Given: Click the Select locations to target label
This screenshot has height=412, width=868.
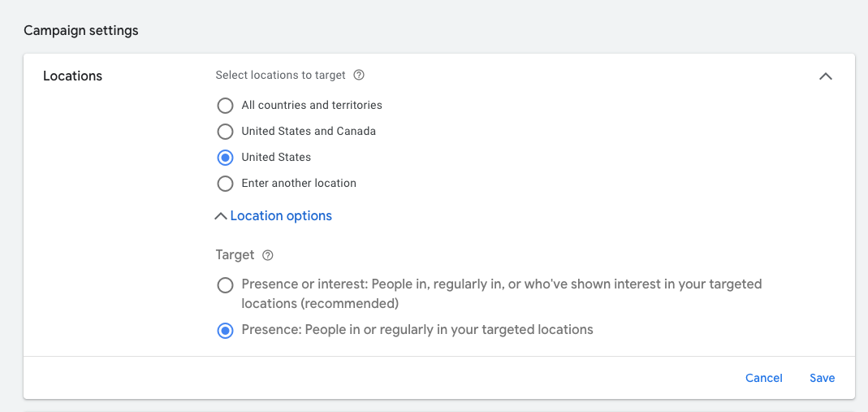Looking at the screenshot, I should pyautogui.click(x=281, y=75).
